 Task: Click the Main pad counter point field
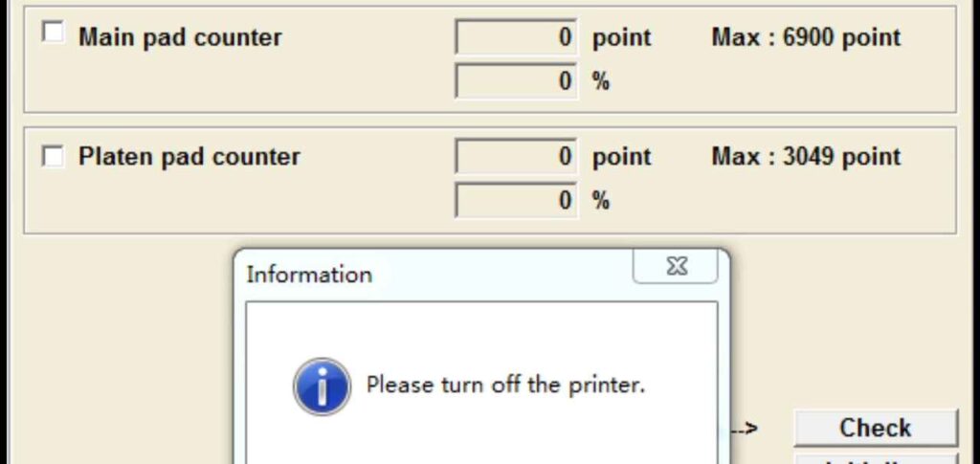517,38
